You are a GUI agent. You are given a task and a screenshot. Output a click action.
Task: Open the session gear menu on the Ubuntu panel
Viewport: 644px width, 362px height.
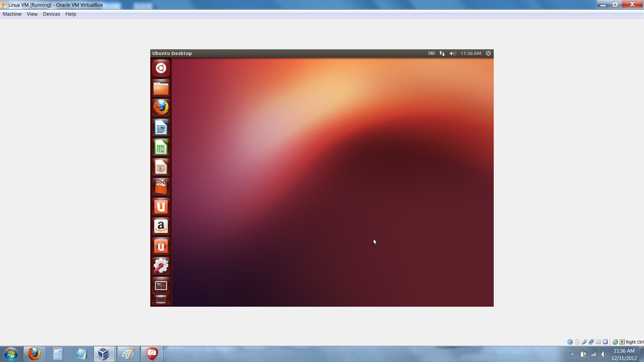tap(488, 53)
